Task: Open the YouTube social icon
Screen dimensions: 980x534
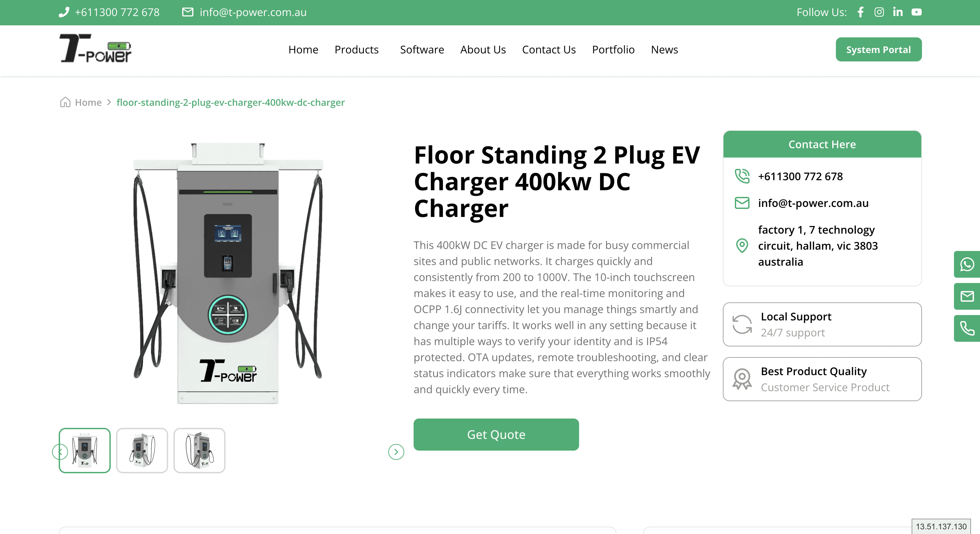Action: [917, 12]
